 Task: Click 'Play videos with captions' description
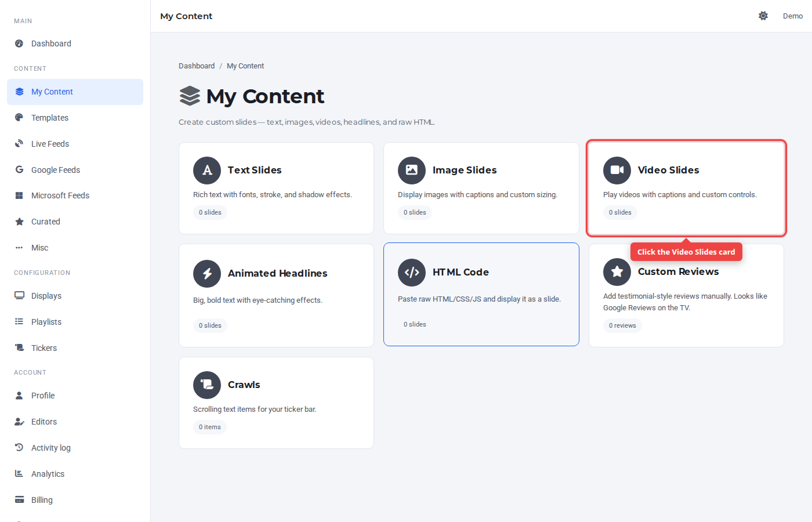point(680,195)
